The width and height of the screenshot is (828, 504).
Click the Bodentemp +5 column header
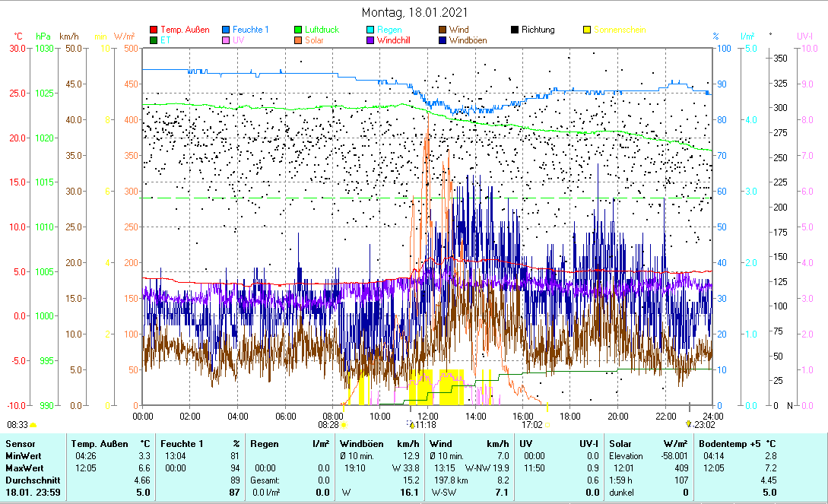[x=732, y=443]
